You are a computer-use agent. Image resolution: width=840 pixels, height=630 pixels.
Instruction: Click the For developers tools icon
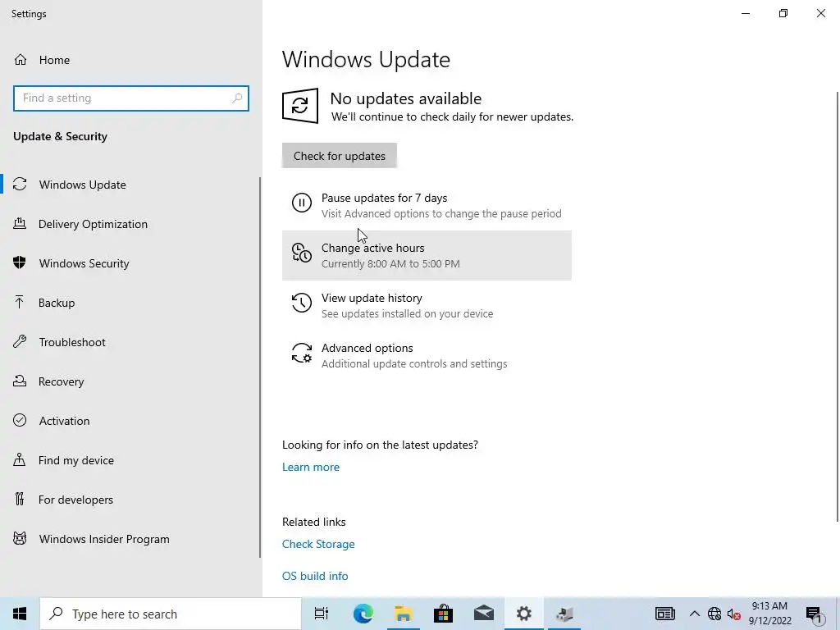20,500
